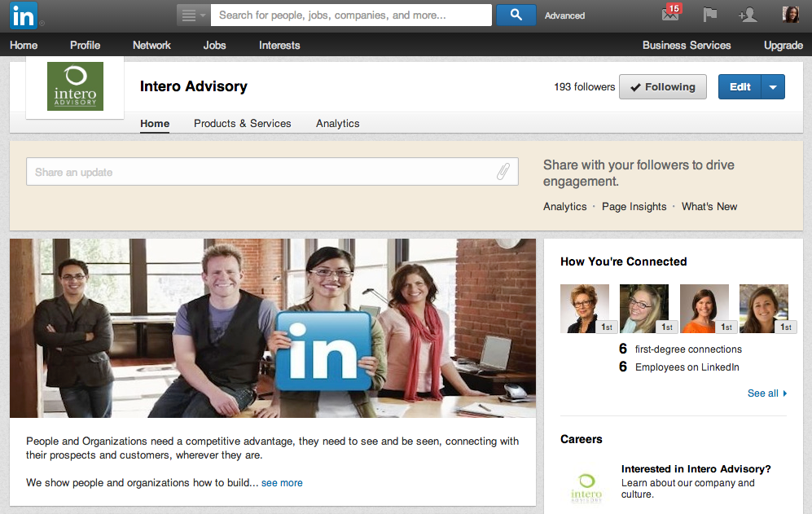The width and height of the screenshot is (812, 514).
Task: Open the Business Services menu
Action: pos(687,45)
